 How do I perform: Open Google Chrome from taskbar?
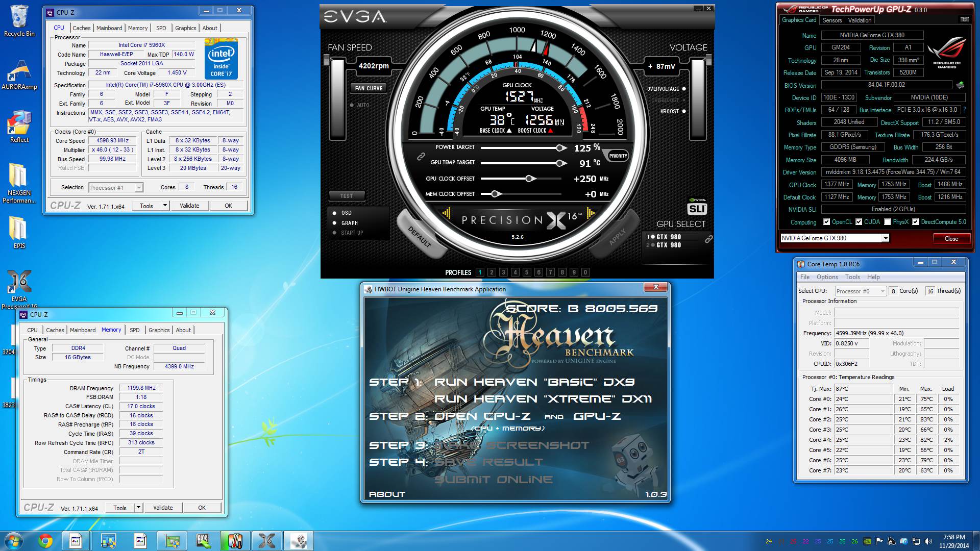click(45, 541)
